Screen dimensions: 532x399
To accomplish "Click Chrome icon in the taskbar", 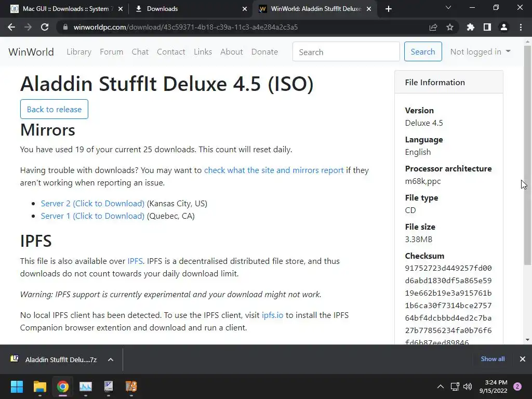I will click(x=63, y=387).
